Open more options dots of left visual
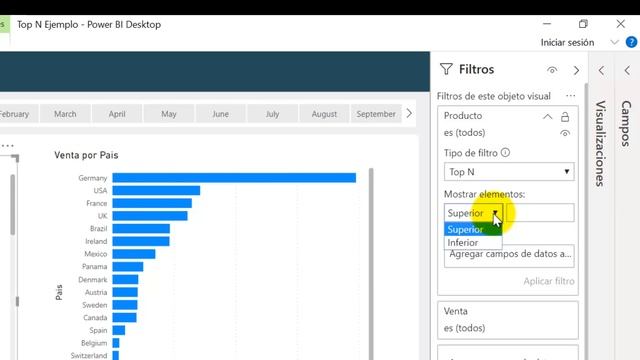This screenshot has height=360, width=640. (7, 145)
